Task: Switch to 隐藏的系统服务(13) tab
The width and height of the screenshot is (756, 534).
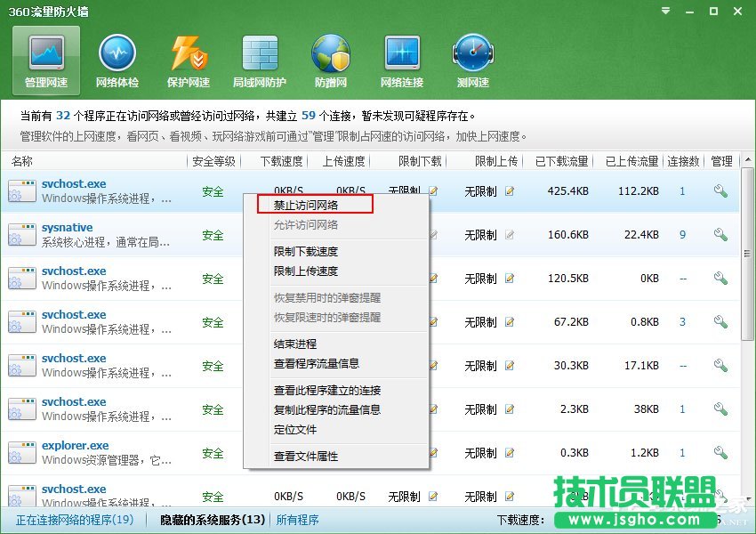Action: point(213,520)
